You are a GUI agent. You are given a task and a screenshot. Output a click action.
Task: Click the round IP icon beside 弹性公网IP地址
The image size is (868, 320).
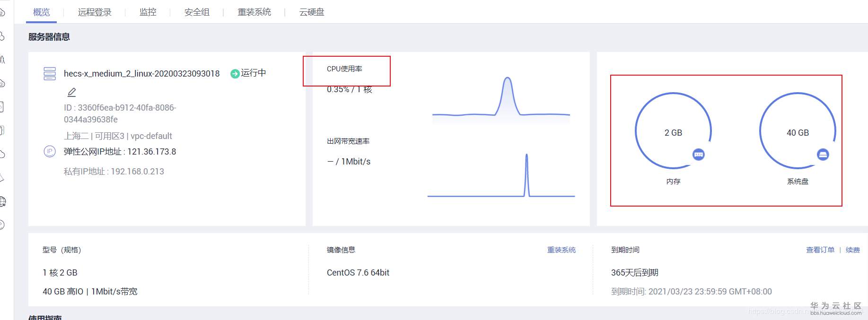50,152
